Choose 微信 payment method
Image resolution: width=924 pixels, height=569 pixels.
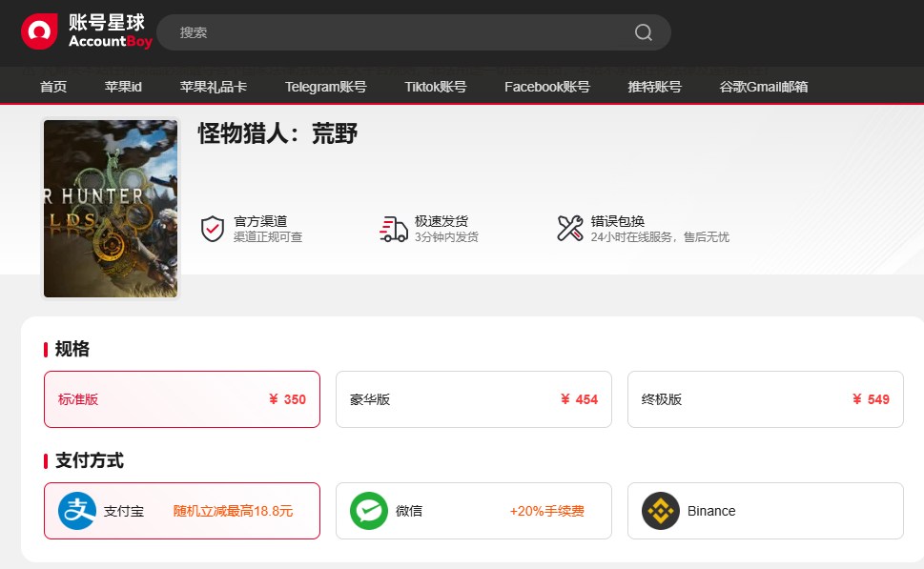click(x=474, y=511)
